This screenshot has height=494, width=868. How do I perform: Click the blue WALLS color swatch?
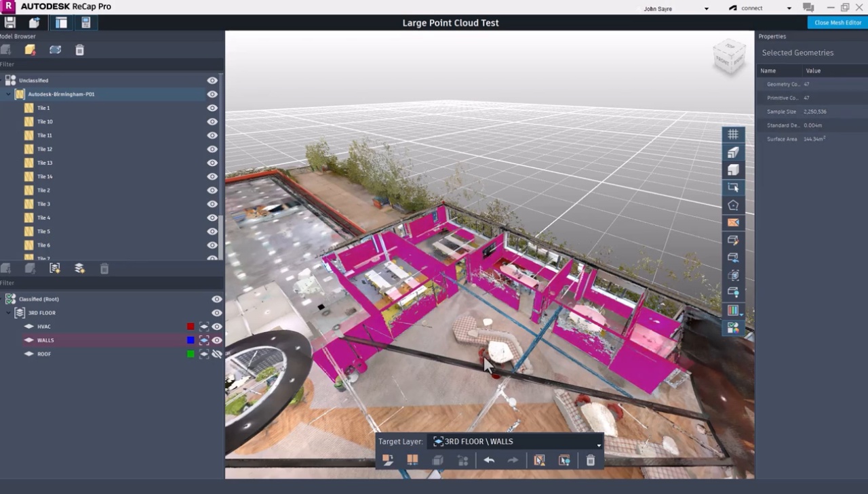[191, 341]
